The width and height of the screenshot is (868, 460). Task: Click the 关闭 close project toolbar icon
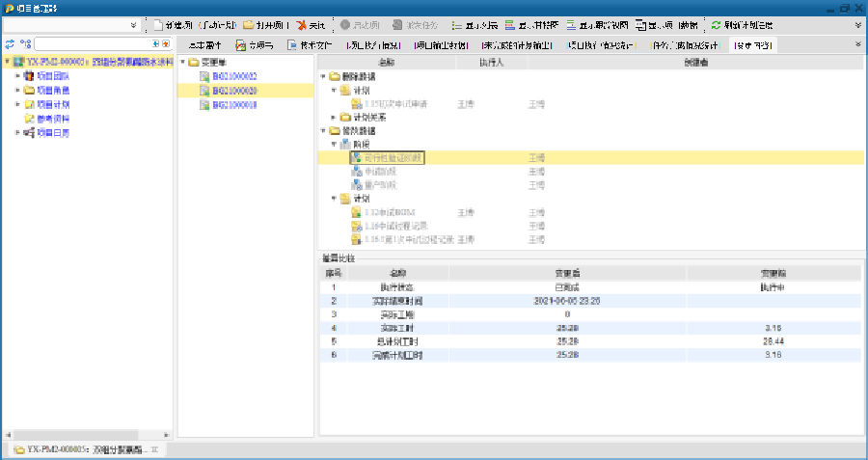pos(301,24)
